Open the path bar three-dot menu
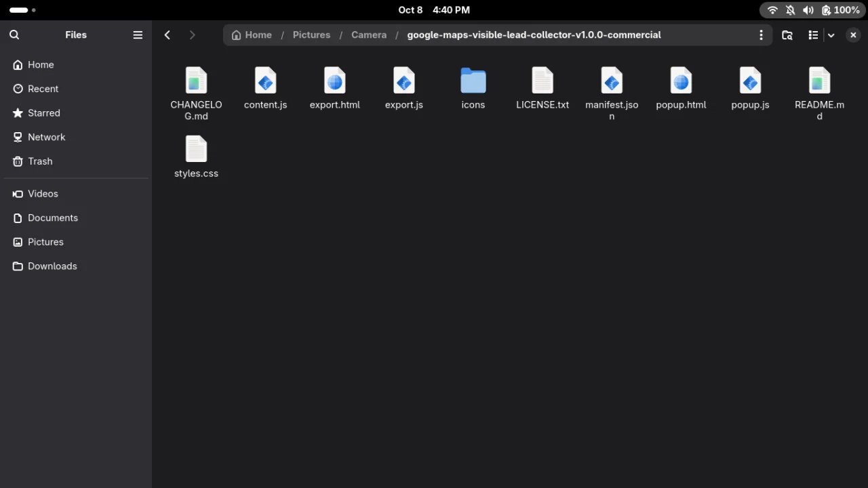This screenshot has width=868, height=488. pos(761,35)
